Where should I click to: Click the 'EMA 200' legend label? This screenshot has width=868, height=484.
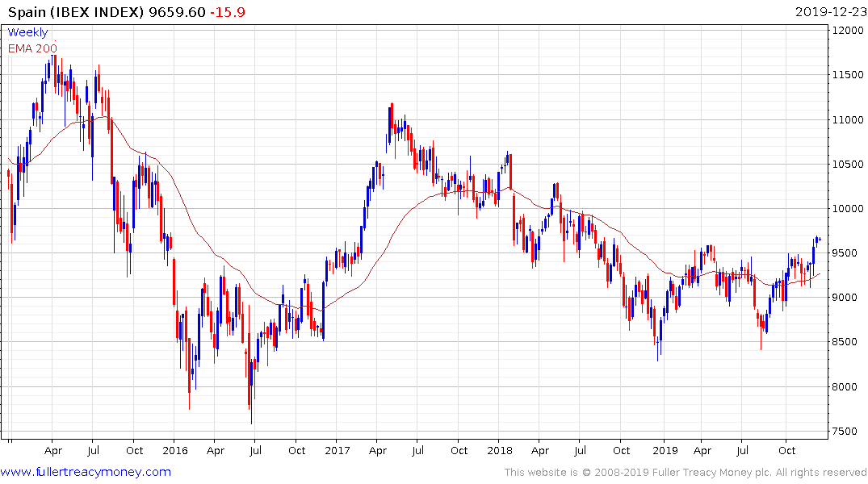tap(32, 48)
